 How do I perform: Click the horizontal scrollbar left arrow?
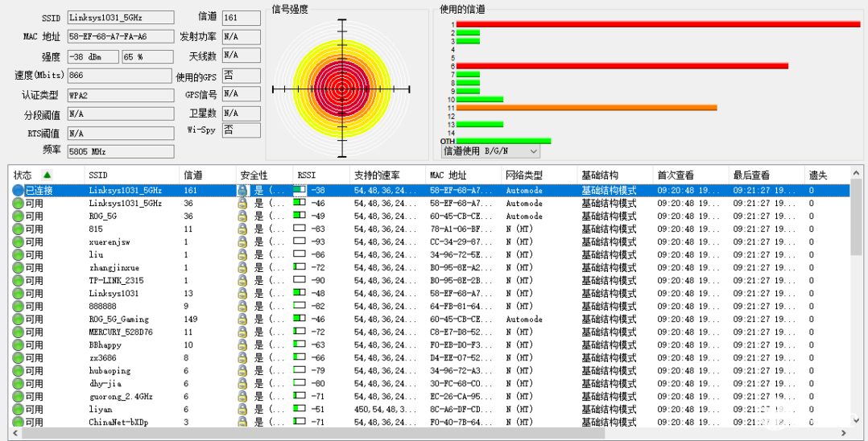pyautogui.click(x=14, y=433)
